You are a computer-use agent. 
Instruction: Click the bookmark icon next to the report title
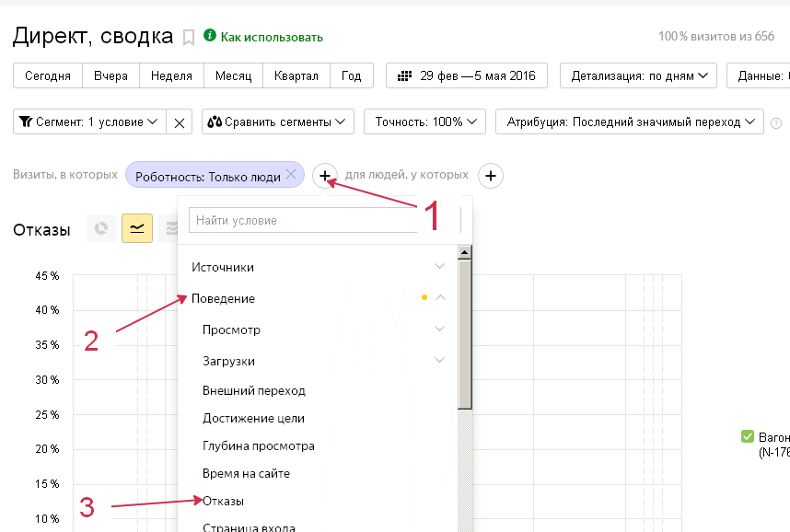pos(189,38)
